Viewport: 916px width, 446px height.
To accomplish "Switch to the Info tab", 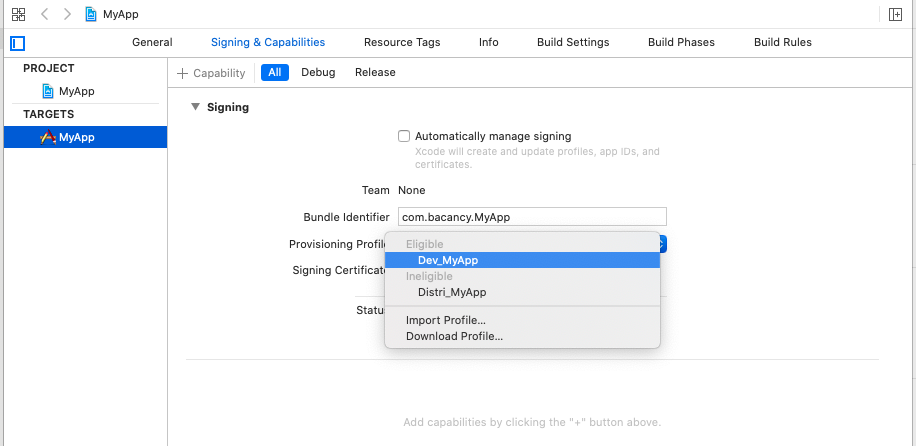I will (488, 42).
